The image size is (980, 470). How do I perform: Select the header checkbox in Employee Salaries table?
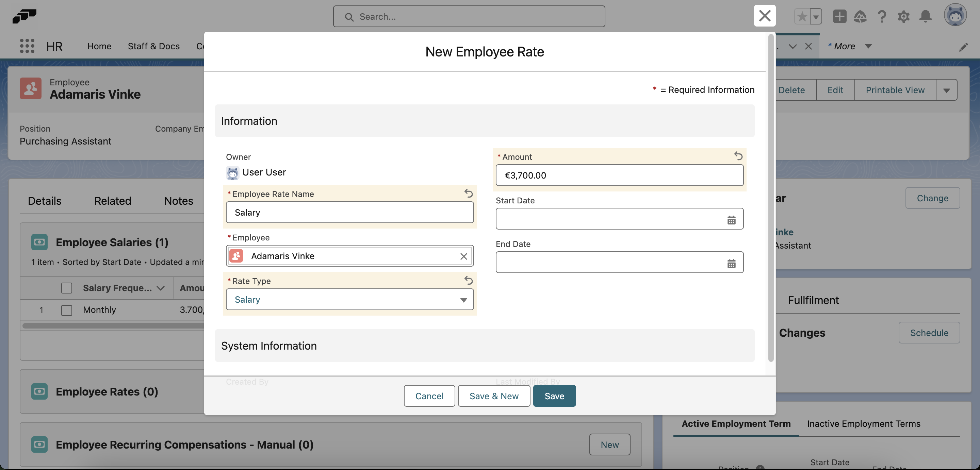point(66,288)
